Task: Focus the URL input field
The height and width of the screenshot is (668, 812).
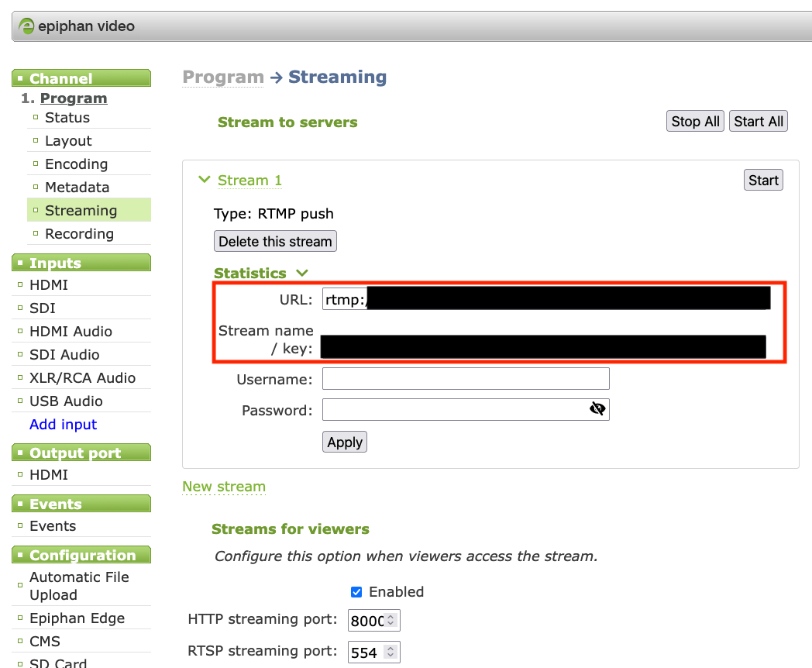Action: (546, 299)
